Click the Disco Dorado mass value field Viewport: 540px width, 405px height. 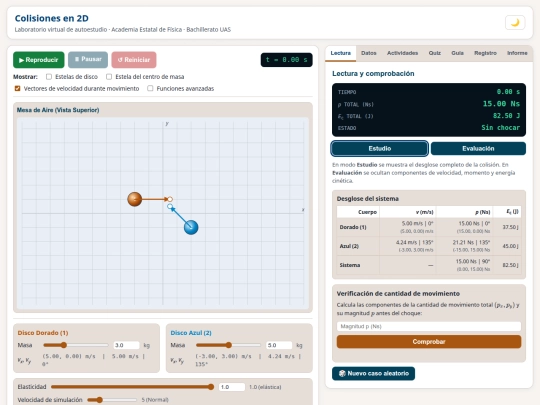[x=126, y=345]
